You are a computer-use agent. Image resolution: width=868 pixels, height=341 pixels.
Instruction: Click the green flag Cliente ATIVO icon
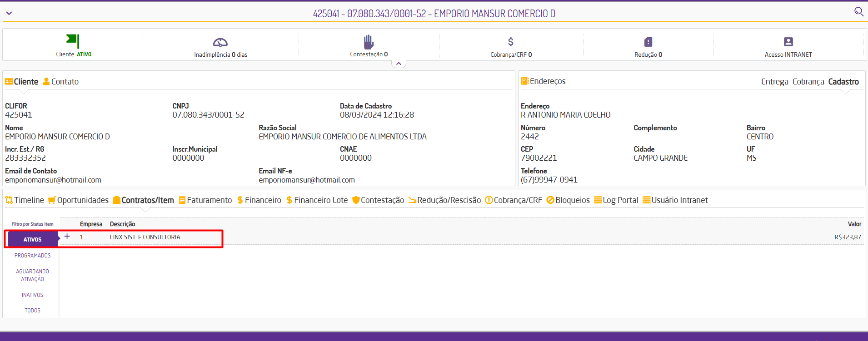click(73, 41)
